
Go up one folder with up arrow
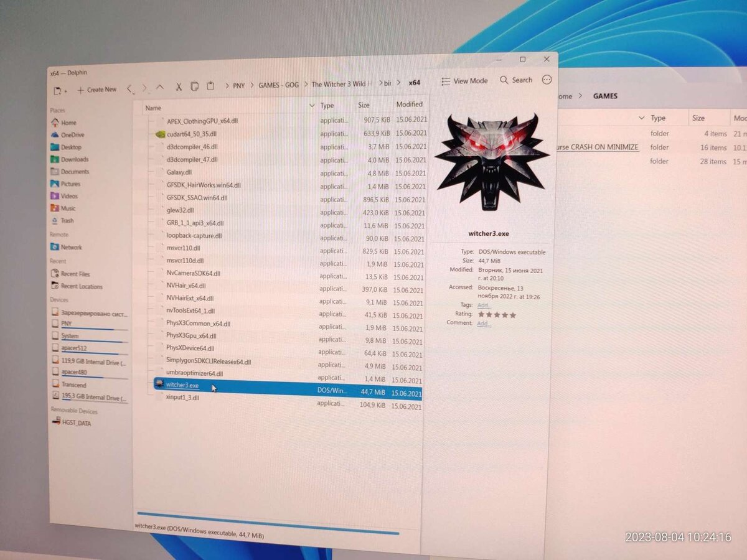pyautogui.click(x=160, y=87)
